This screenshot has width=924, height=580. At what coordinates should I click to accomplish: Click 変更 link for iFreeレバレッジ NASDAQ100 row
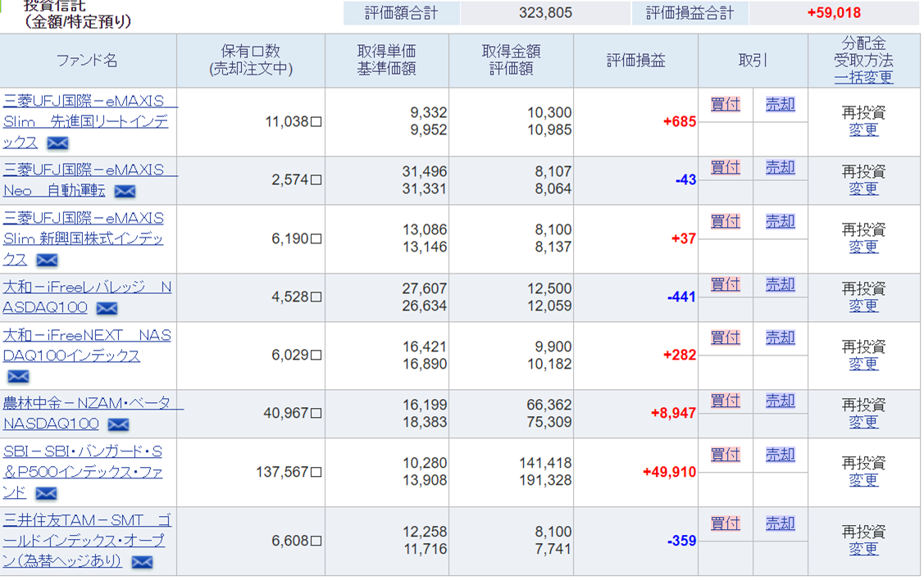[x=863, y=306]
